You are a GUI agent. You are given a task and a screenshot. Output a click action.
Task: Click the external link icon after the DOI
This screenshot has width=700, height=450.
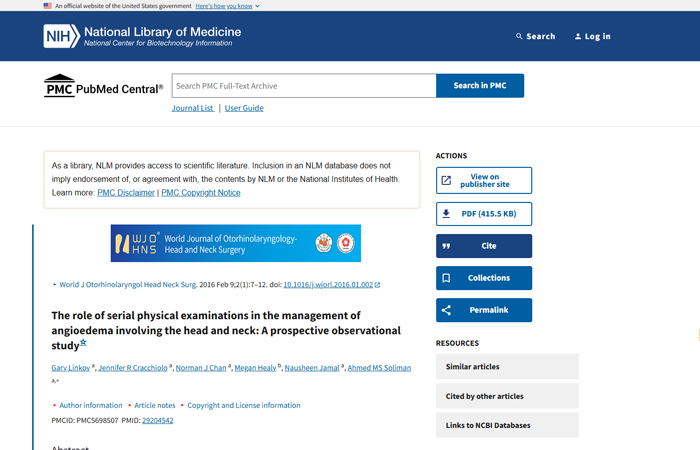[377, 285]
